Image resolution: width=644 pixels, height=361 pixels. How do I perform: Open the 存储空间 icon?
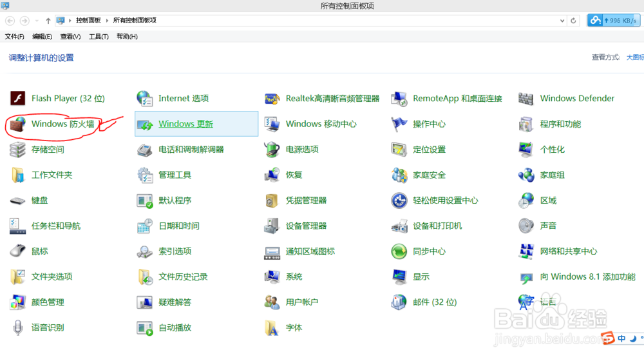coord(17,150)
